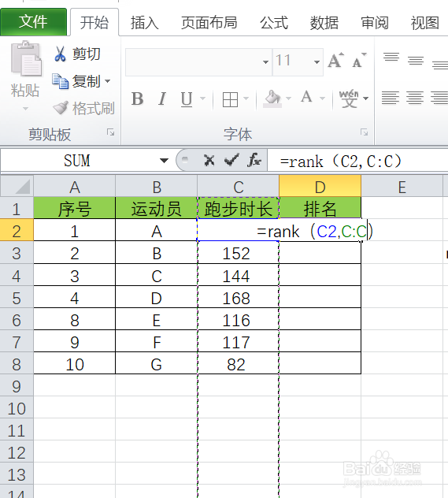Screen dimensions: 448x498
Task: Open Insert Function fx dialog
Action: [x=254, y=160]
